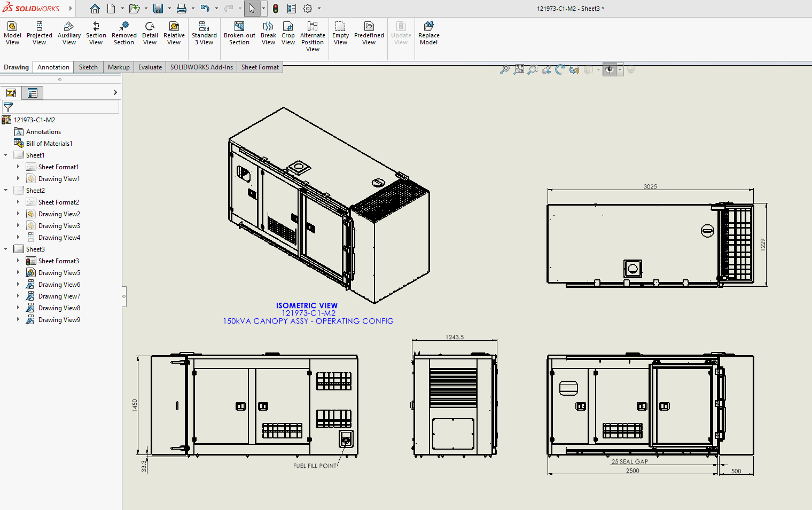812x510 pixels.
Task: Activate the Section View tool
Action: pyautogui.click(x=96, y=33)
